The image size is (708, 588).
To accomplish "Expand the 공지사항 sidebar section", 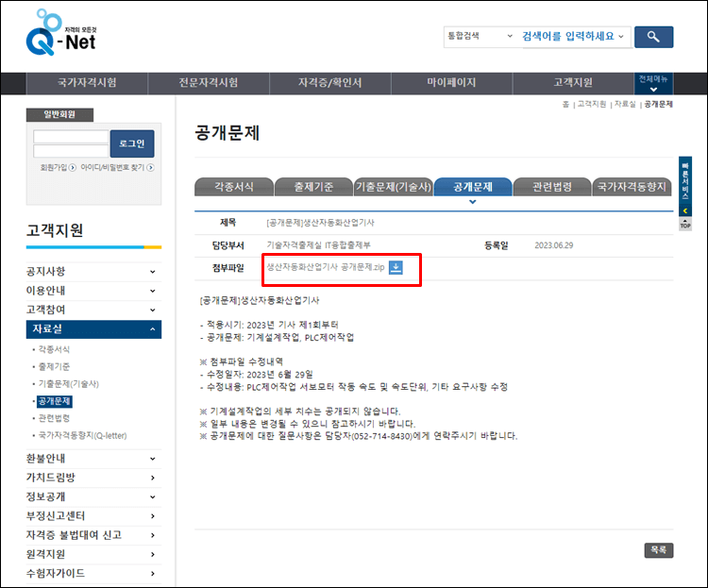I will pos(93,272).
